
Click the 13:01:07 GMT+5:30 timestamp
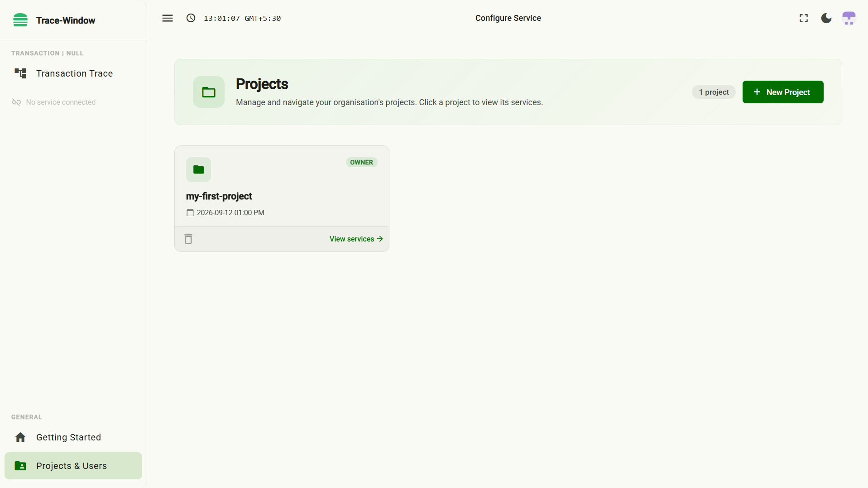click(x=242, y=18)
